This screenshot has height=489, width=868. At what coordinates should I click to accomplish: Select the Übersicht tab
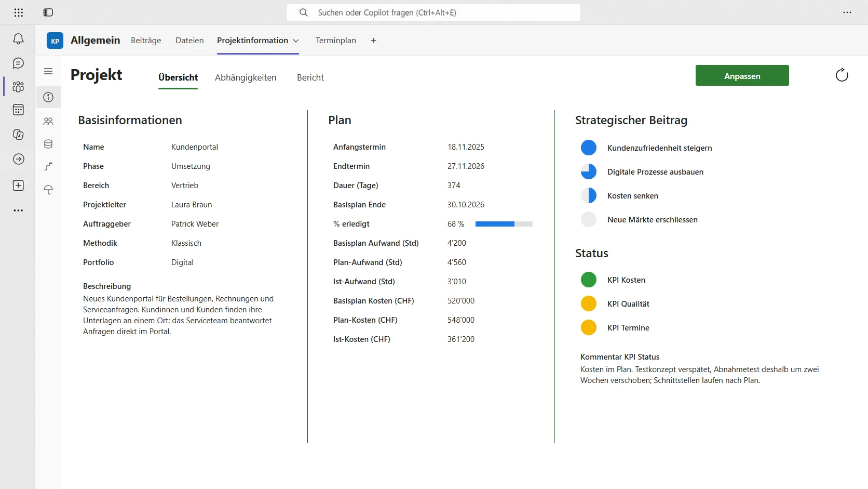click(178, 77)
